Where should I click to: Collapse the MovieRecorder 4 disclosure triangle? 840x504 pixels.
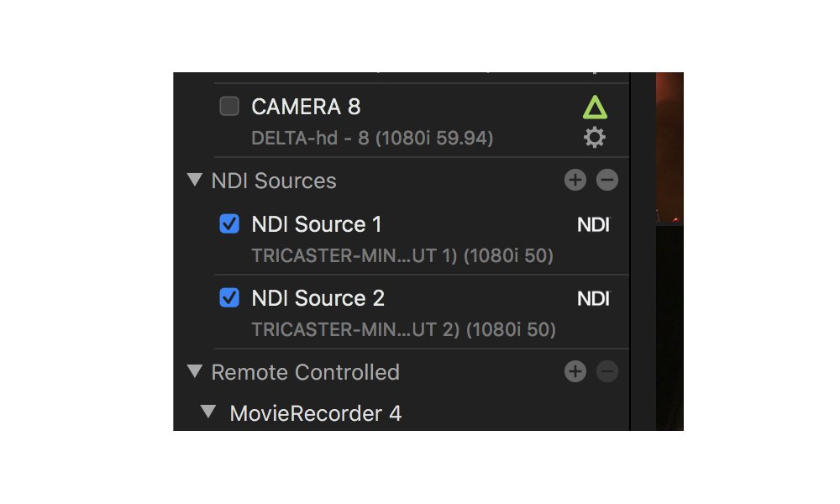pyautogui.click(x=207, y=412)
